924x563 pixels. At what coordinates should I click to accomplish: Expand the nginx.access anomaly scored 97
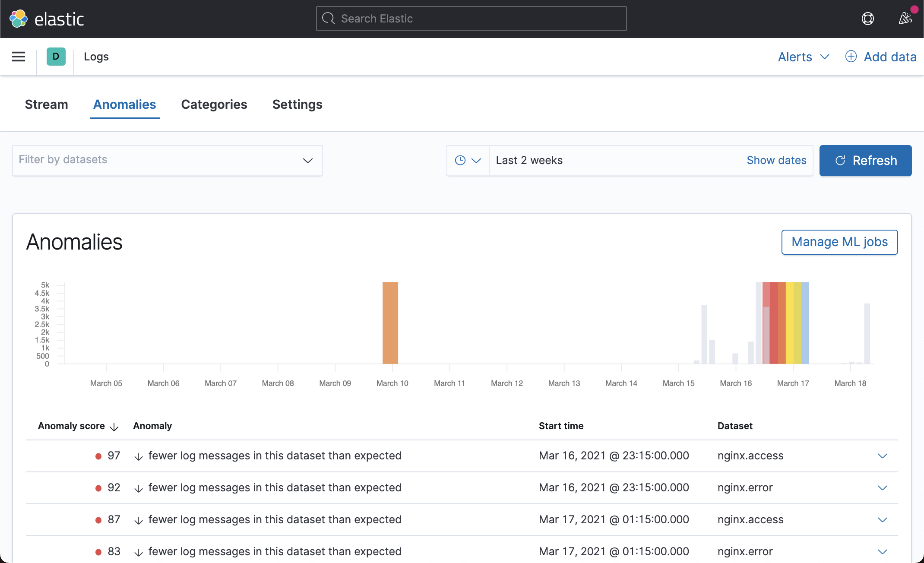(883, 455)
